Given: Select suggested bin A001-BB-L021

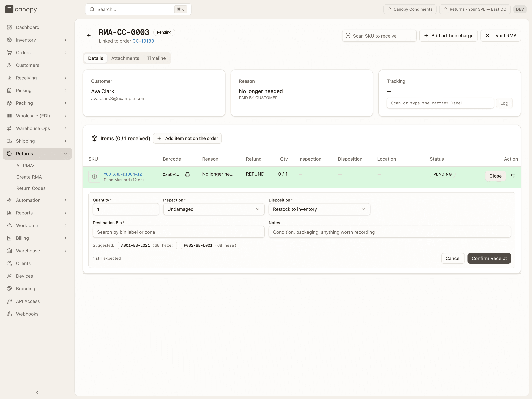Looking at the screenshot, I should click(147, 245).
